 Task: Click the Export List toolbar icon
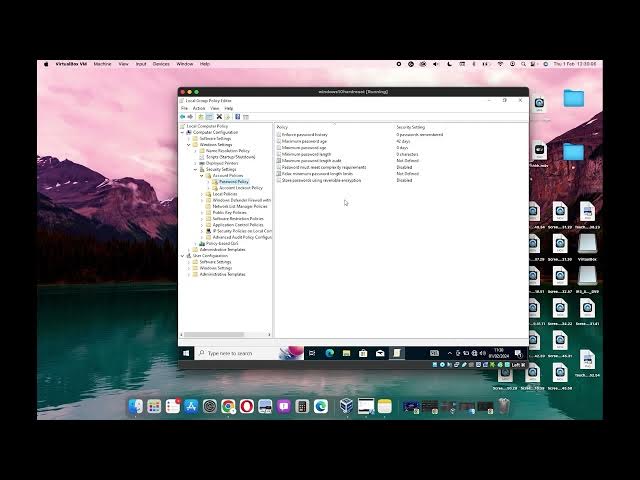228,117
